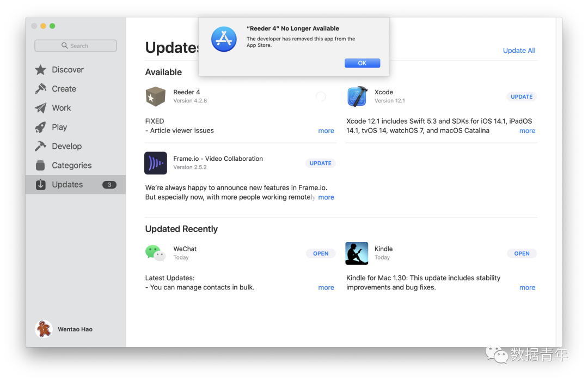
Task: Expand Reeder 4 notes via more
Action: (326, 131)
